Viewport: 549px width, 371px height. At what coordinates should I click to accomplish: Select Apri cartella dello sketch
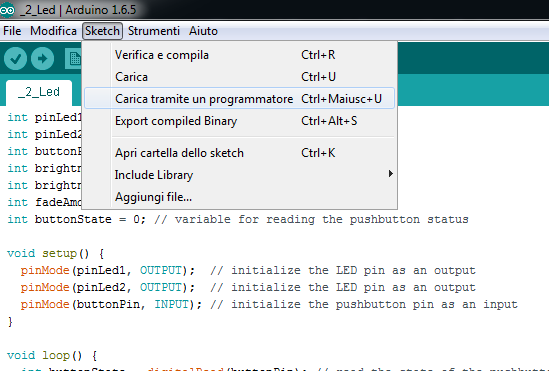(239, 153)
